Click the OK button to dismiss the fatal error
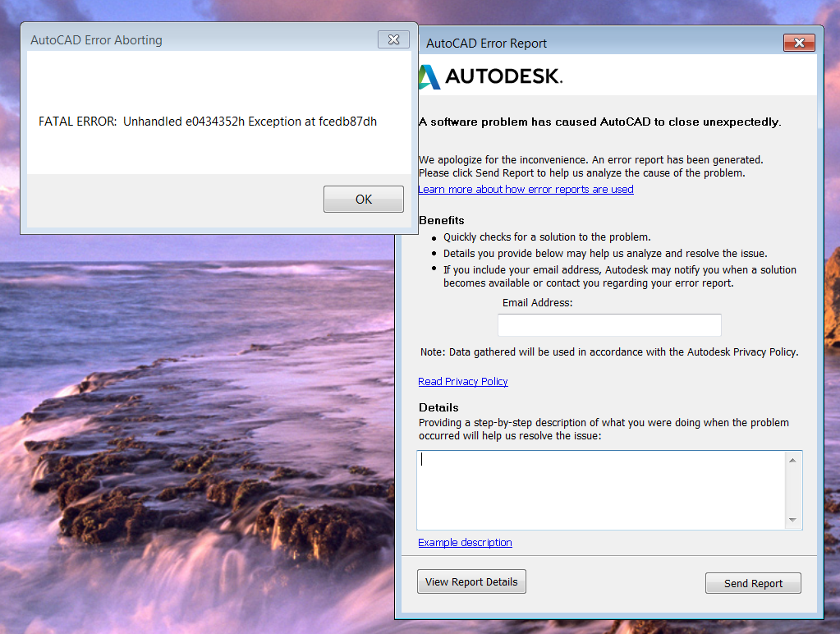The height and width of the screenshot is (634, 840). coord(363,199)
